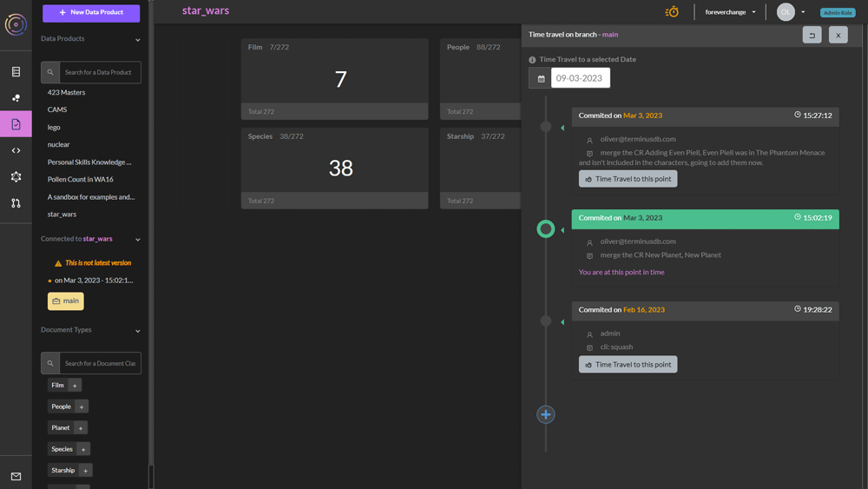Screen dimensions: 868x489
Task: Open the CAMS data product
Action: coord(57,109)
